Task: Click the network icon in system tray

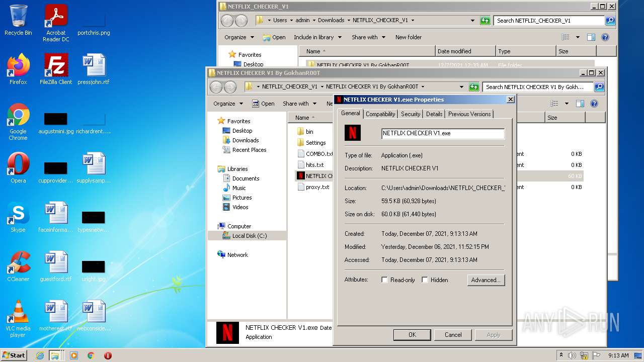Action: (x=584, y=355)
